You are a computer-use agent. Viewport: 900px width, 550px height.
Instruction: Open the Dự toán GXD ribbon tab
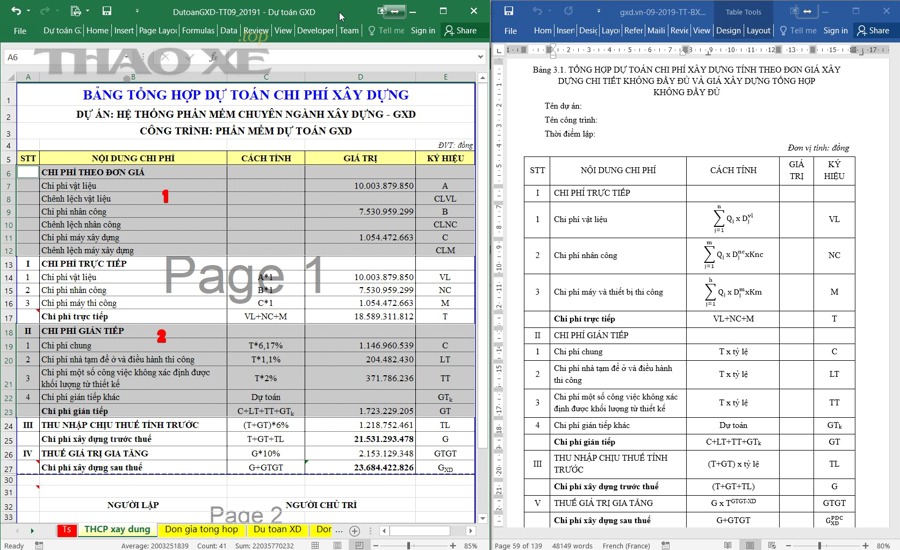(62, 30)
